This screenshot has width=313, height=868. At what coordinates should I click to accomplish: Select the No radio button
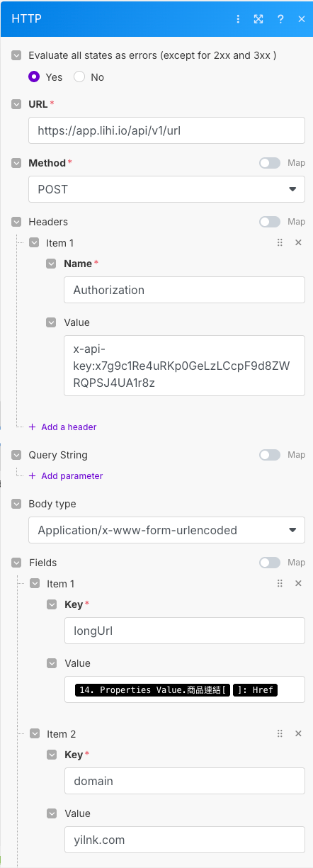[x=79, y=77]
